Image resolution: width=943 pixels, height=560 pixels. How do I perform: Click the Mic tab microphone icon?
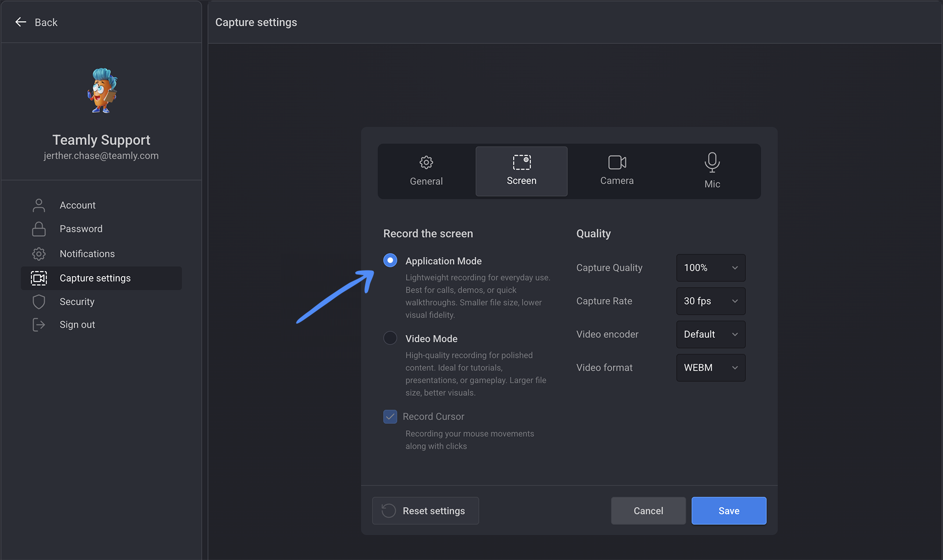pos(712,162)
